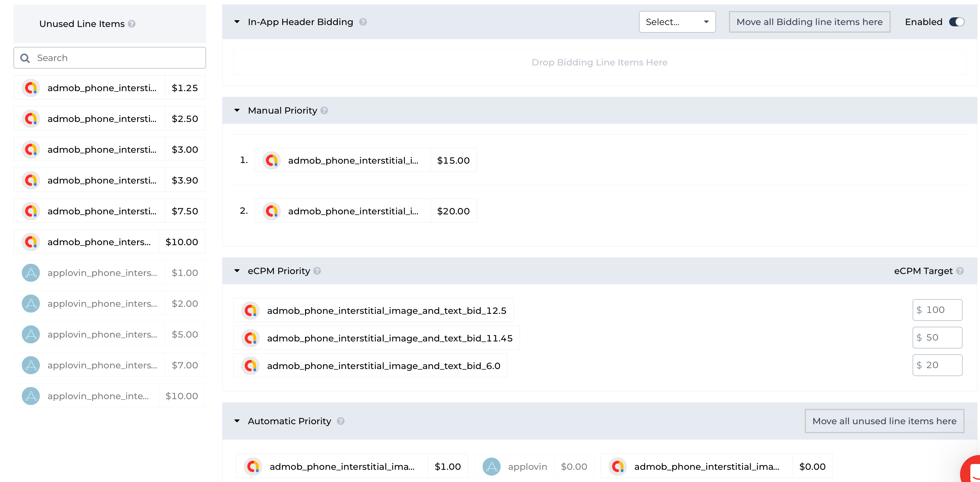
Task: Click Move all unused line items here
Action: [884, 421]
